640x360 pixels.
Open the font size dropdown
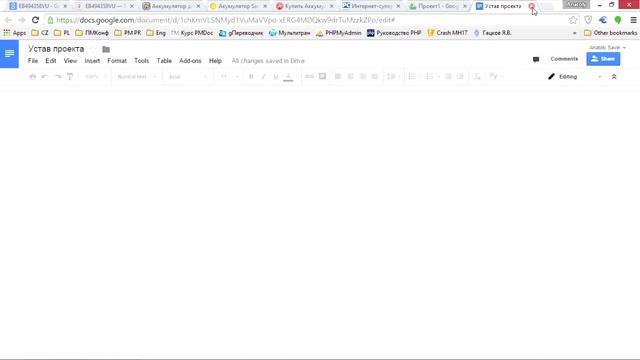229,77
